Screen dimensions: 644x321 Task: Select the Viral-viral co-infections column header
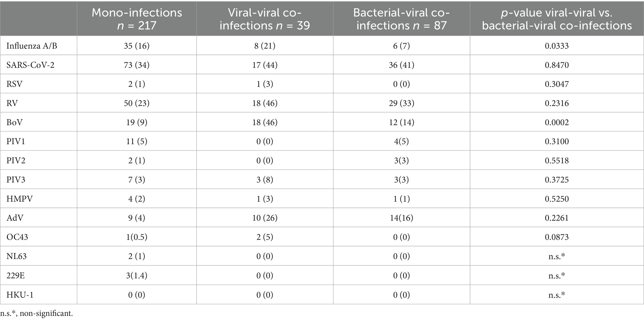[x=265, y=19]
